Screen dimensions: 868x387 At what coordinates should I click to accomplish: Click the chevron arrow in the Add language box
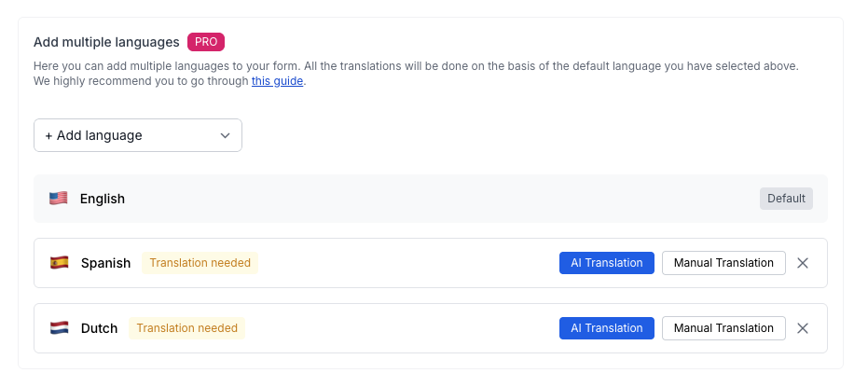225,135
